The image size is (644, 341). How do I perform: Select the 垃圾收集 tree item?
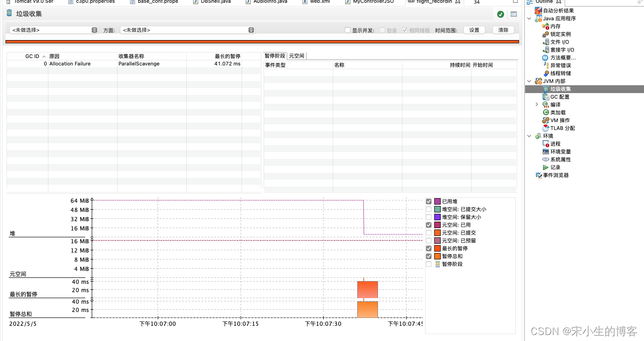click(x=584, y=89)
